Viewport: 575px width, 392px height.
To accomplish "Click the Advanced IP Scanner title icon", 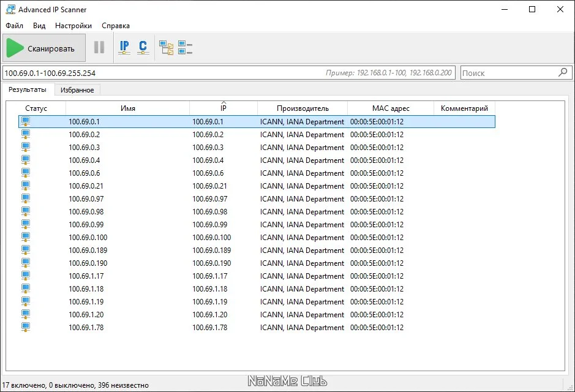I will 10,10.
